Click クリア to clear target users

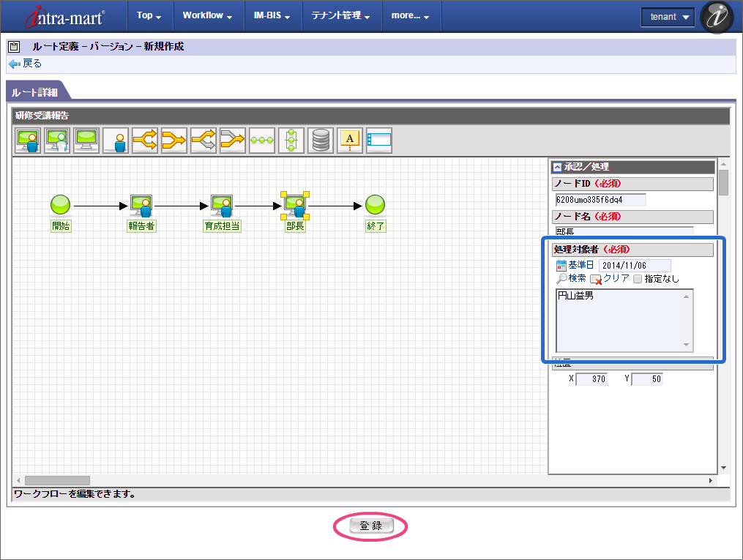(x=610, y=279)
